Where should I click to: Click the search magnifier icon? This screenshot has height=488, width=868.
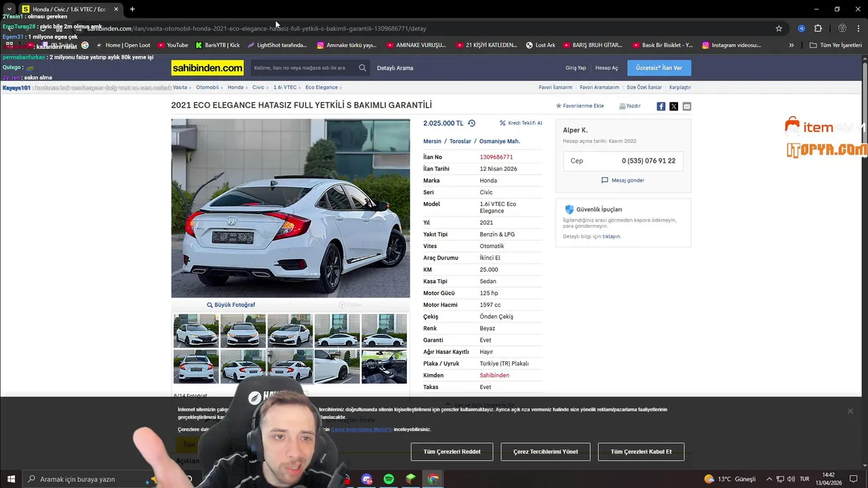[362, 68]
